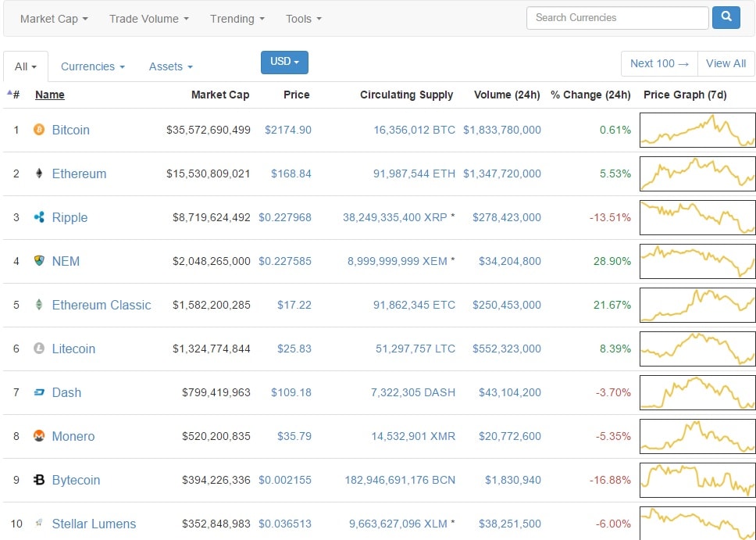
Task: Click the Litecoin logo icon
Action: pyautogui.click(x=39, y=349)
